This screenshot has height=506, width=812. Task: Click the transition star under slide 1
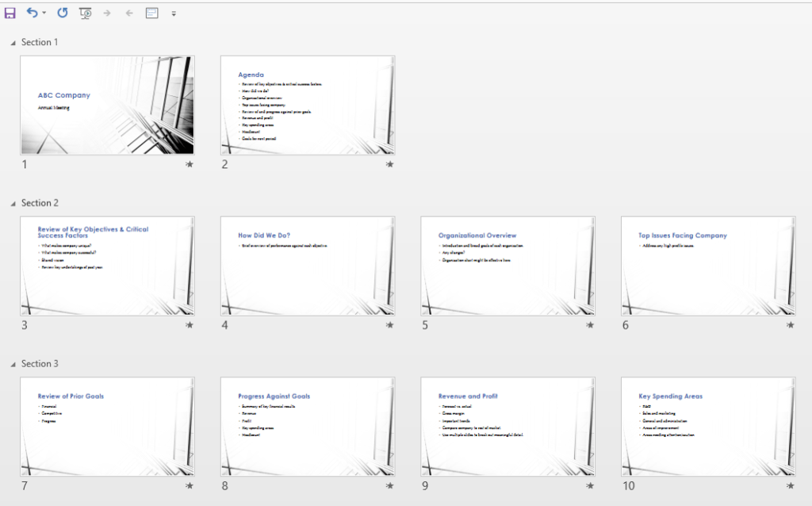190,164
